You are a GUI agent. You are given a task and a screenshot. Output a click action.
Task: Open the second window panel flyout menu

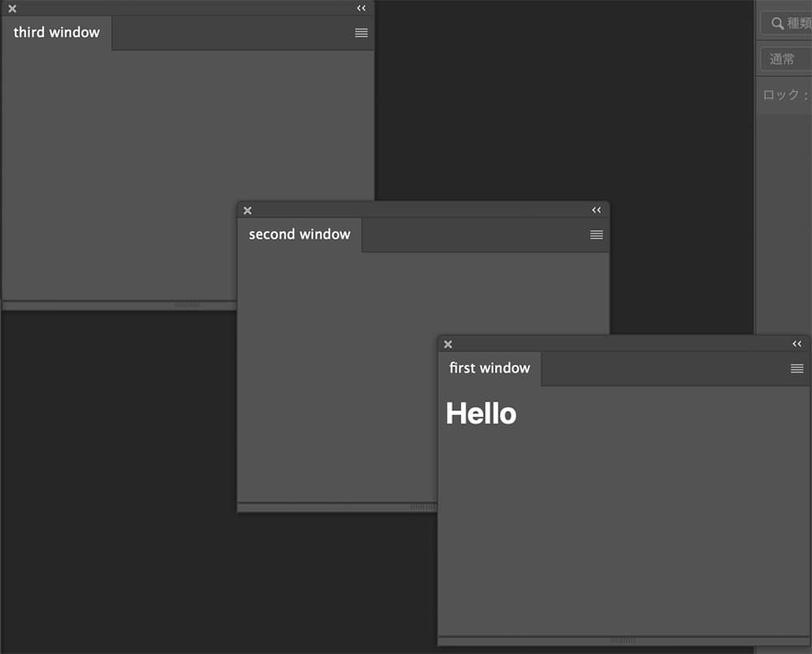click(x=596, y=235)
